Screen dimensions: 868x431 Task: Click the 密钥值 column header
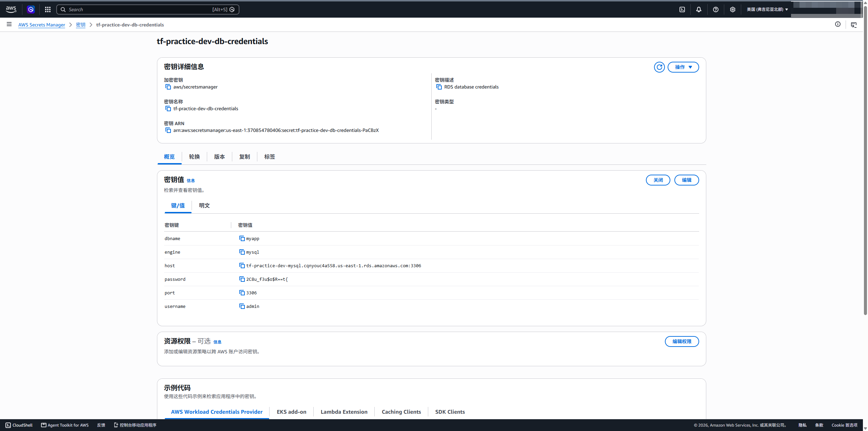(x=245, y=225)
